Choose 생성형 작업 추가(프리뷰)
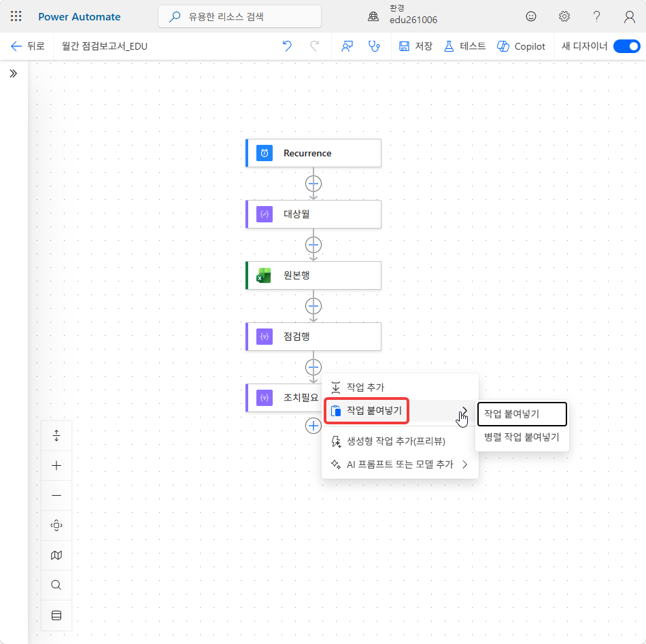 click(x=400, y=441)
